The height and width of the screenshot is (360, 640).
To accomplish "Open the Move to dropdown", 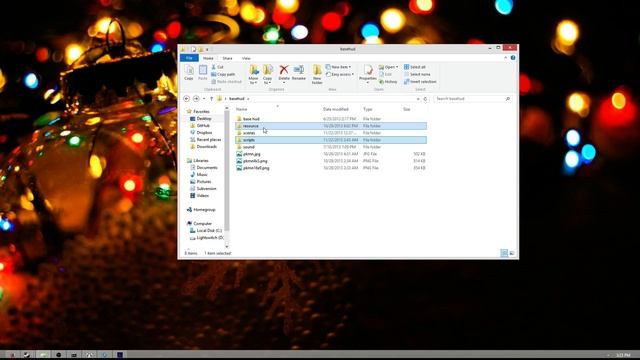I will pyautogui.click(x=253, y=74).
